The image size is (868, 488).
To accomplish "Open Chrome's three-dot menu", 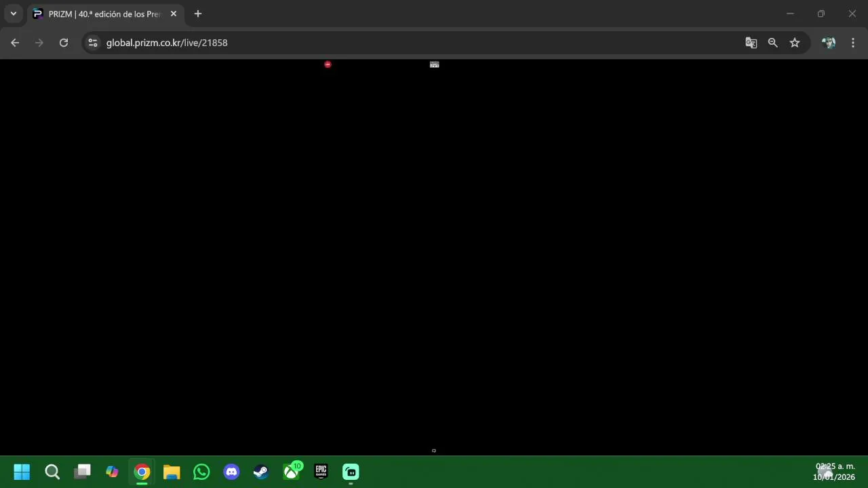I will (852, 43).
